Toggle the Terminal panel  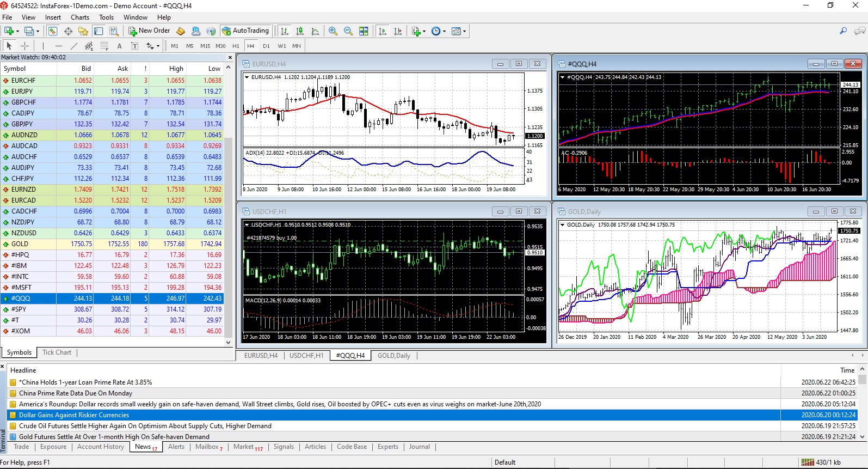pyautogui.click(x=99, y=31)
